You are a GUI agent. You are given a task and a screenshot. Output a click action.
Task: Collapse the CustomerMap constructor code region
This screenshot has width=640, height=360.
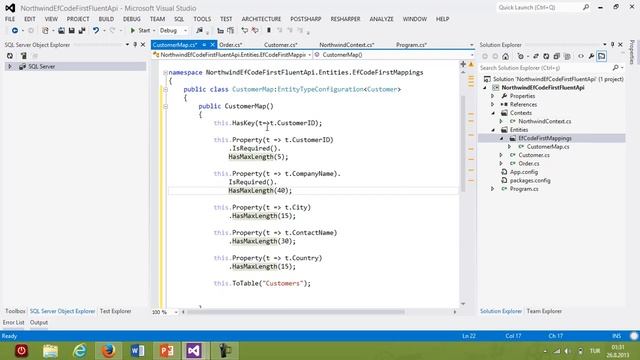coord(165,106)
